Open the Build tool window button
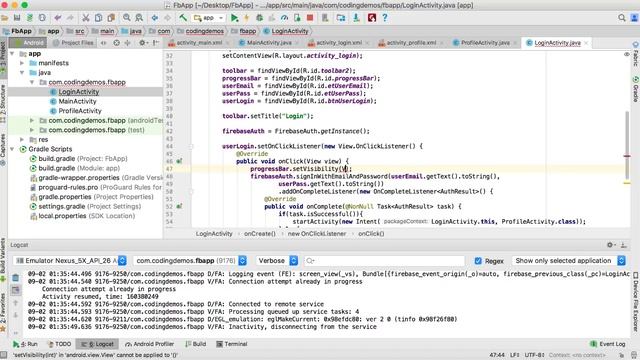The image size is (640, 360). pyautogui.click(x=196, y=344)
